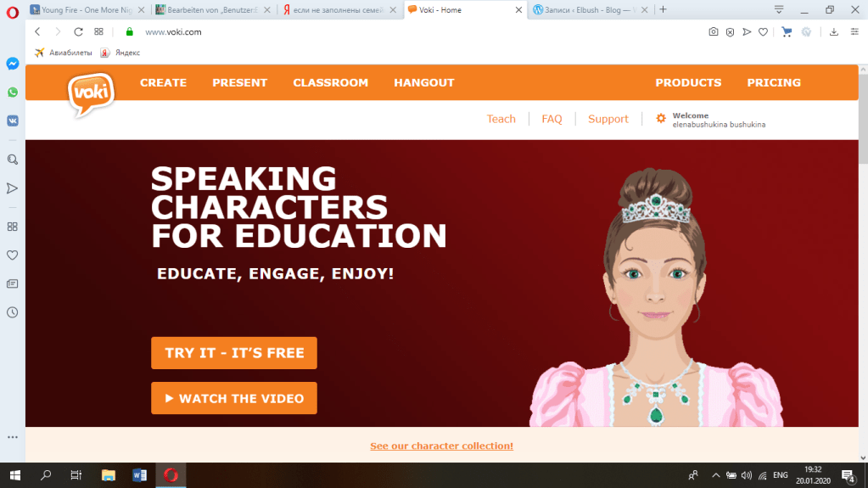Viewport: 868px width, 488px height.
Task: Add page to bookmarks with heart icon
Action: pos(763,32)
